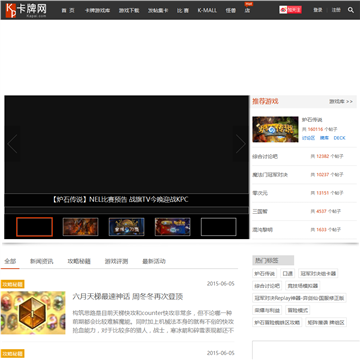Switch to the 新闻资讯 tab
The height and width of the screenshot is (360, 360).
pos(41,261)
